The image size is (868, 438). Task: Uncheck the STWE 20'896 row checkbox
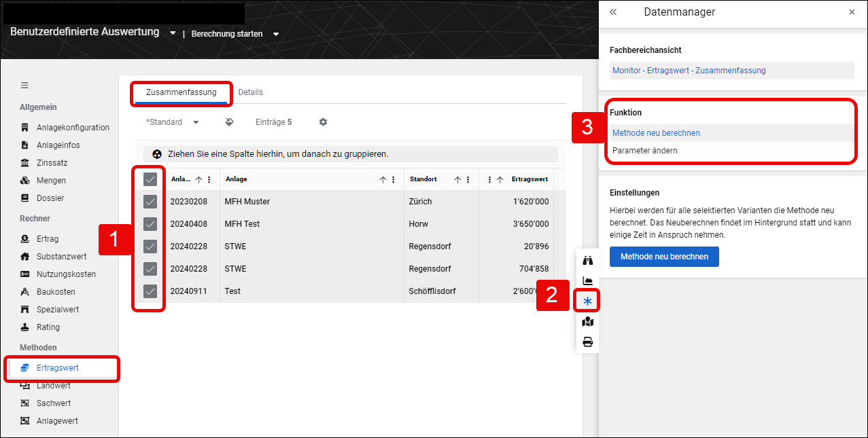click(x=150, y=247)
